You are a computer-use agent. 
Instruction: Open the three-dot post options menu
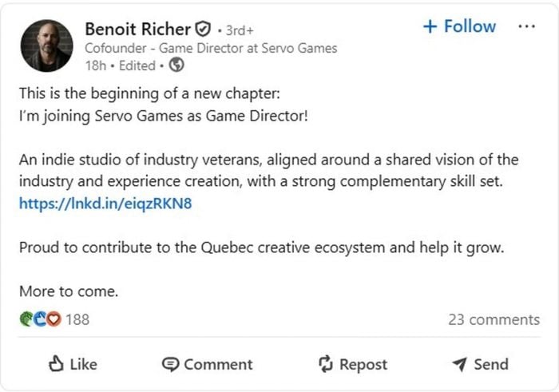(x=526, y=26)
